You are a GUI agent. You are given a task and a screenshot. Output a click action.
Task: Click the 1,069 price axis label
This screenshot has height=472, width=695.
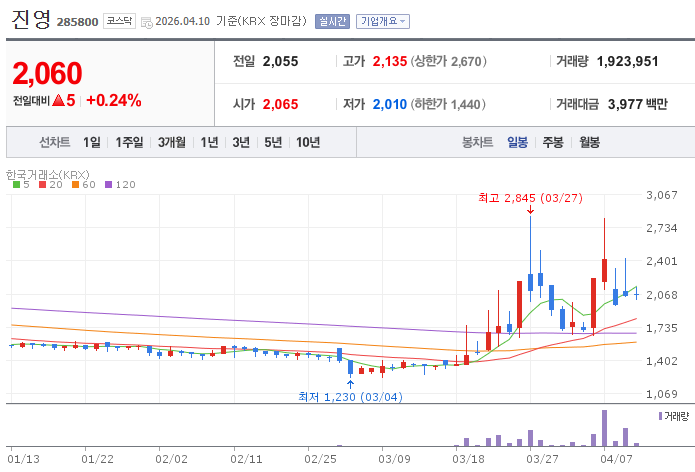coord(662,394)
